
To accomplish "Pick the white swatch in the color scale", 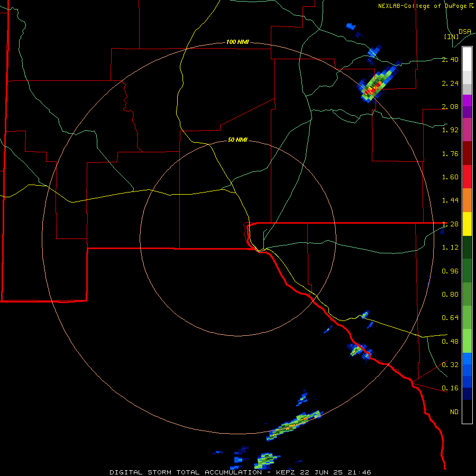I will tap(467, 59).
